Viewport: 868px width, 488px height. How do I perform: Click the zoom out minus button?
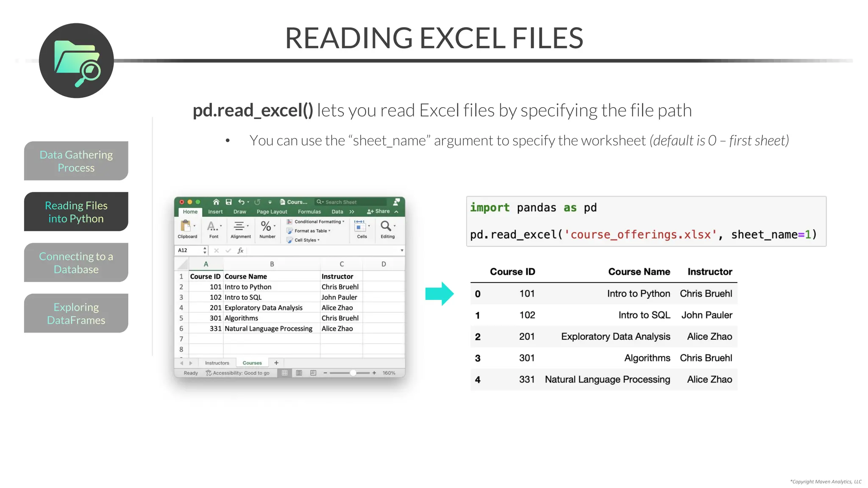[325, 373]
